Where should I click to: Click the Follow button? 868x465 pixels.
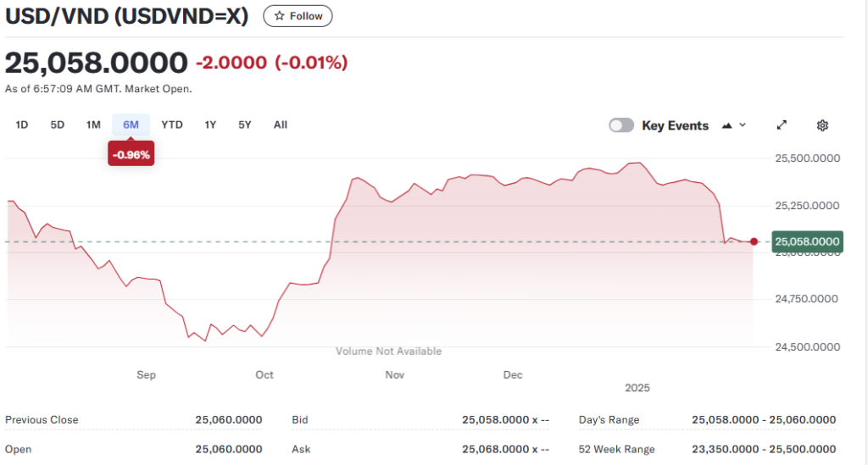[x=298, y=16]
